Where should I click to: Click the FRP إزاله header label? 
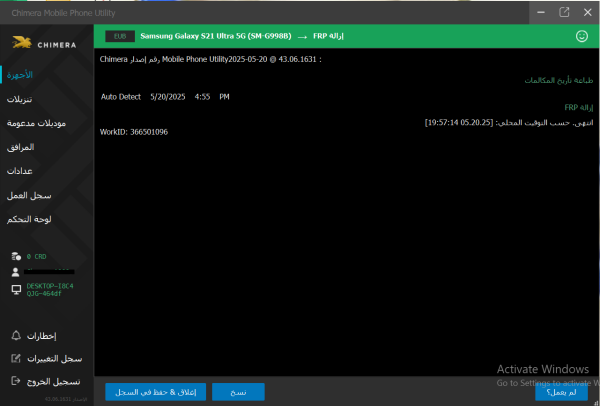pyautogui.click(x=328, y=36)
